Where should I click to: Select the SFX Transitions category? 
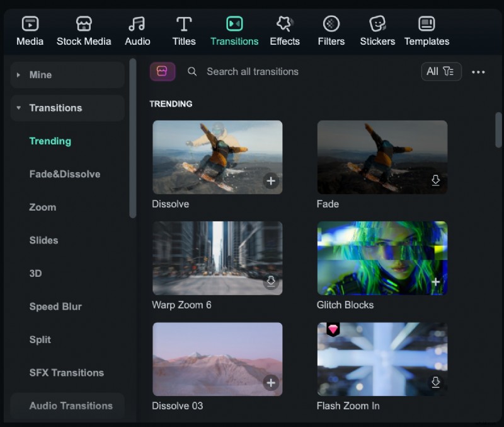coord(66,373)
